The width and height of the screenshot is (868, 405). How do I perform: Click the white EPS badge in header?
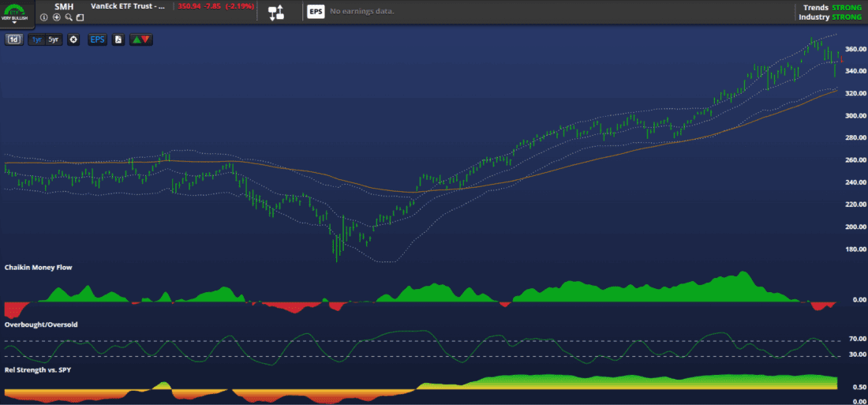pyautogui.click(x=316, y=12)
